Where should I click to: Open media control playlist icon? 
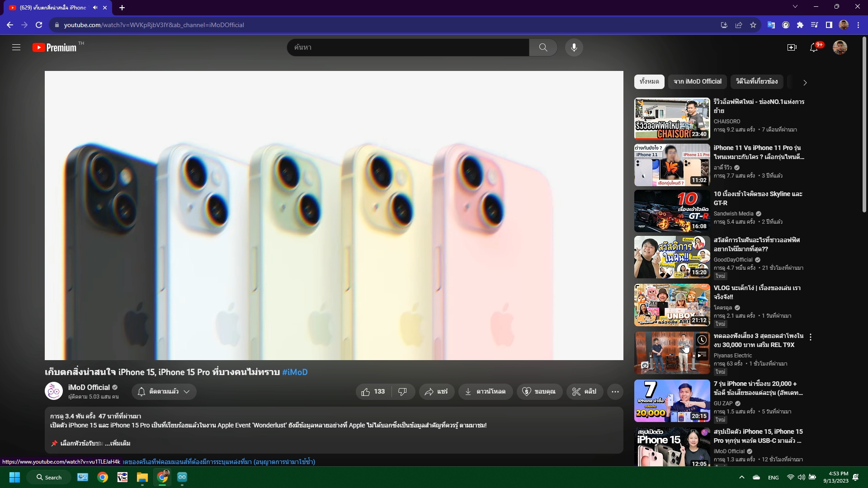(815, 25)
